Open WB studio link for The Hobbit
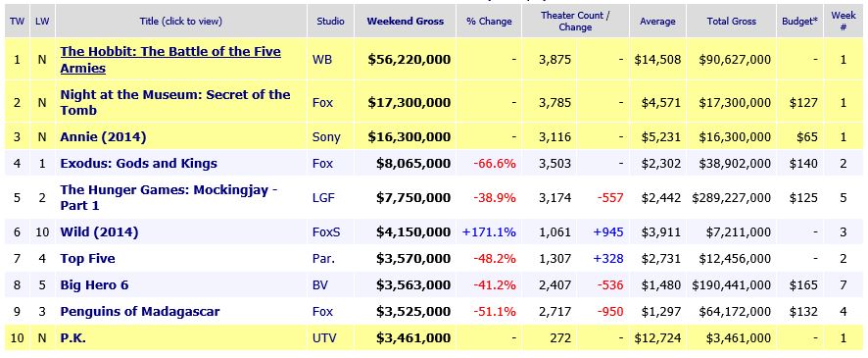 [322, 60]
